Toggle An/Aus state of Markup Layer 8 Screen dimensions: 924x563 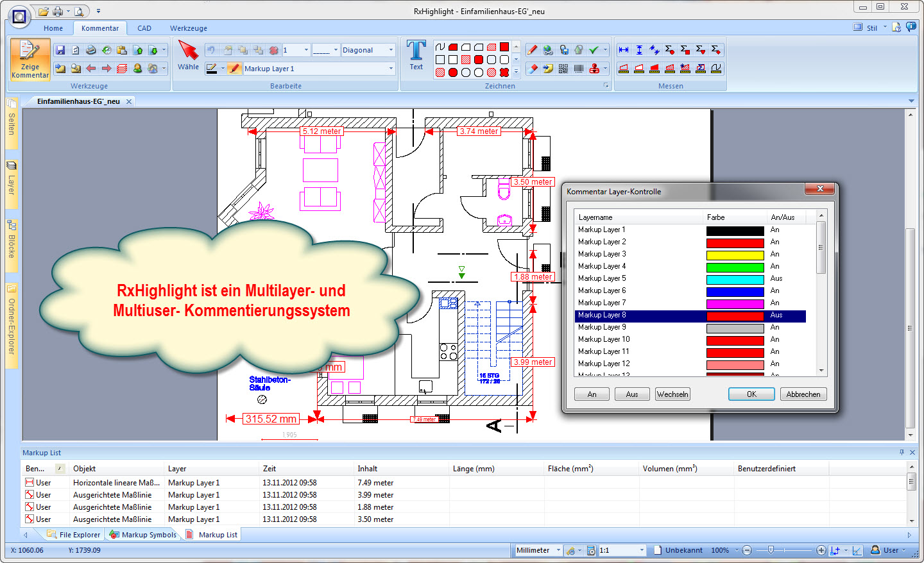(x=776, y=315)
